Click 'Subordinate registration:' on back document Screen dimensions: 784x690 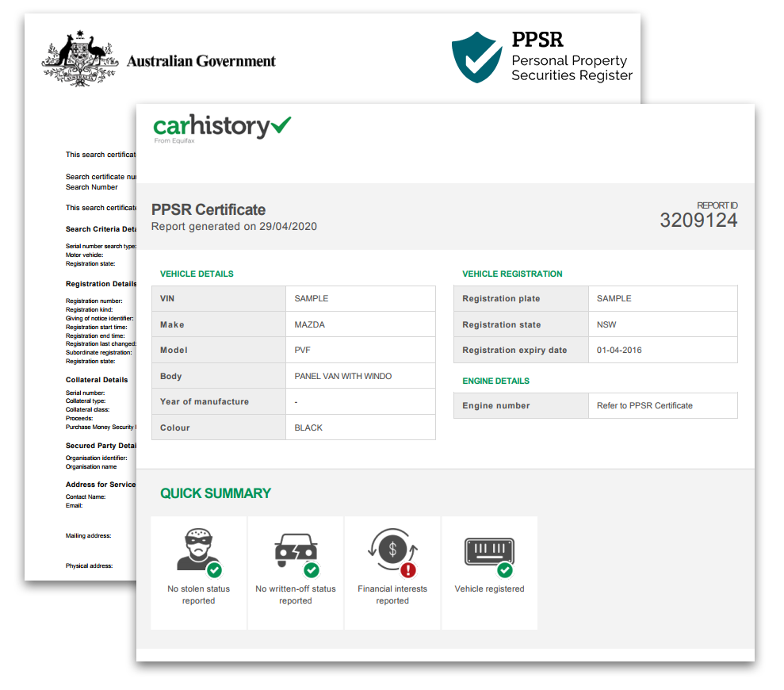point(98,352)
